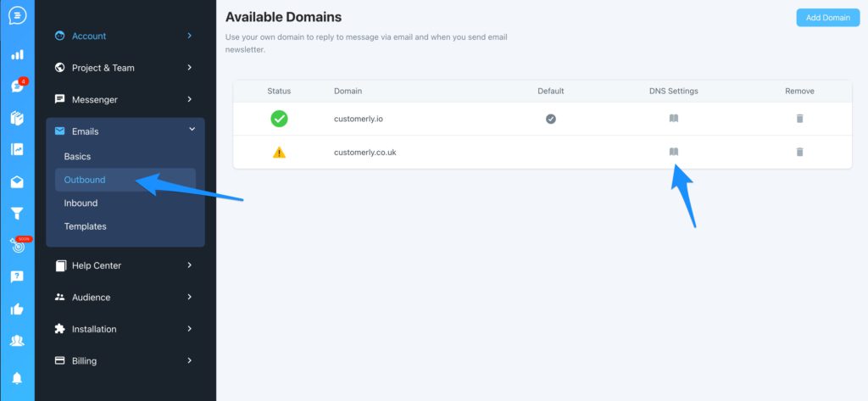Open the thumbs up icon in rail
868x401 pixels.
click(x=17, y=309)
